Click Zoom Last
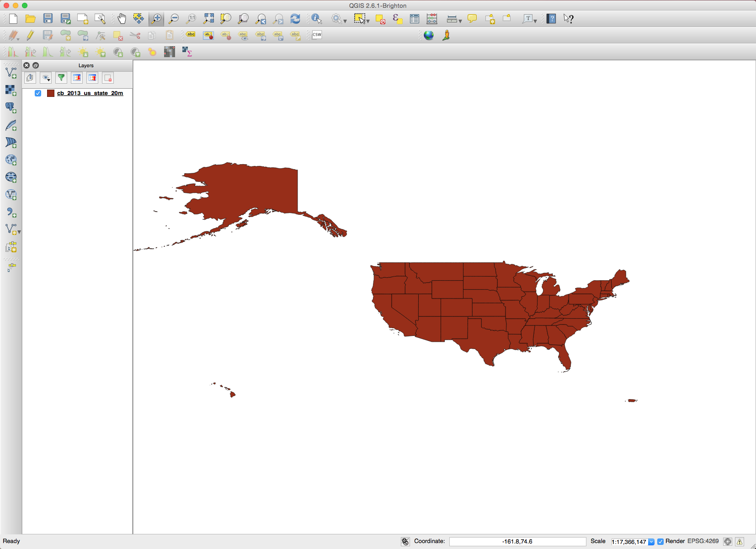The height and width of the screenshot is (549, 756). 261,19
